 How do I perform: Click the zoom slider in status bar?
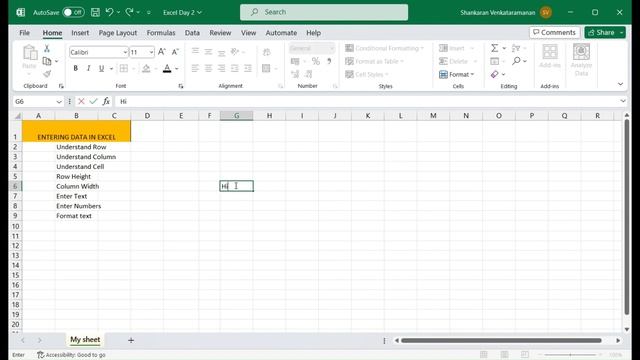(571, 355)
